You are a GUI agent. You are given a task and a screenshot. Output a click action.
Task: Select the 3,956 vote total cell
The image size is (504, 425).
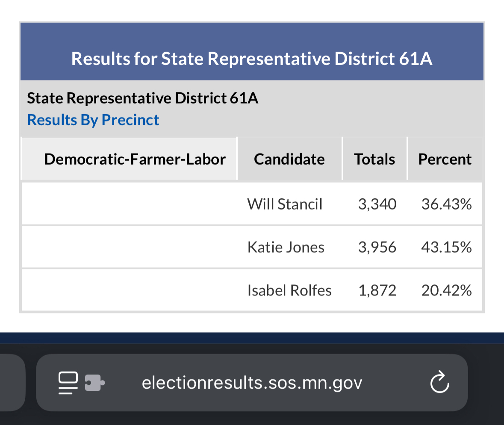377,247
